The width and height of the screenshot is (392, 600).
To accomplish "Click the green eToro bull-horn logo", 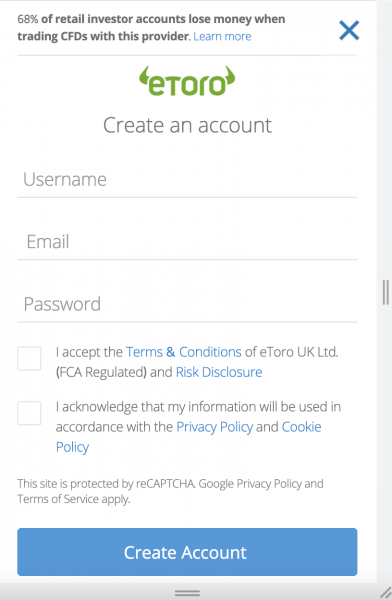I will pyautogui.click(x=187, y=81).
